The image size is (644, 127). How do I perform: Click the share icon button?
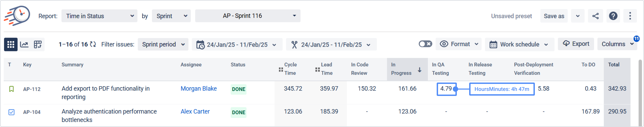click(x=595, y=16)
